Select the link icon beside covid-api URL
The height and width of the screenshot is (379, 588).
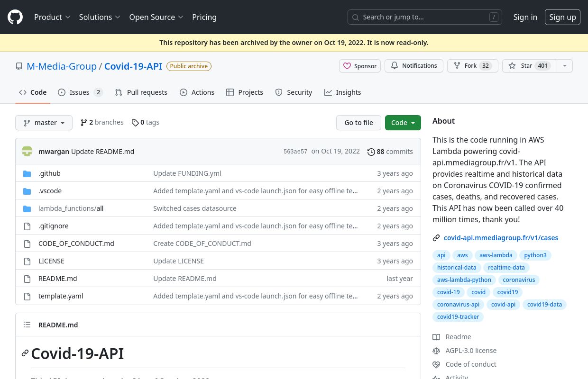(436, 238)
